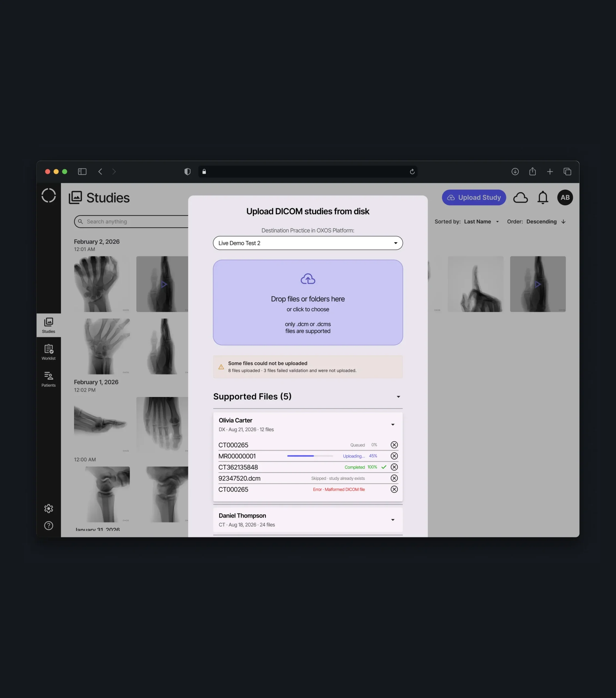Screen dimensions: 616x698
Task: Reload the page with the refresh icon
Action: click(412, 172)
